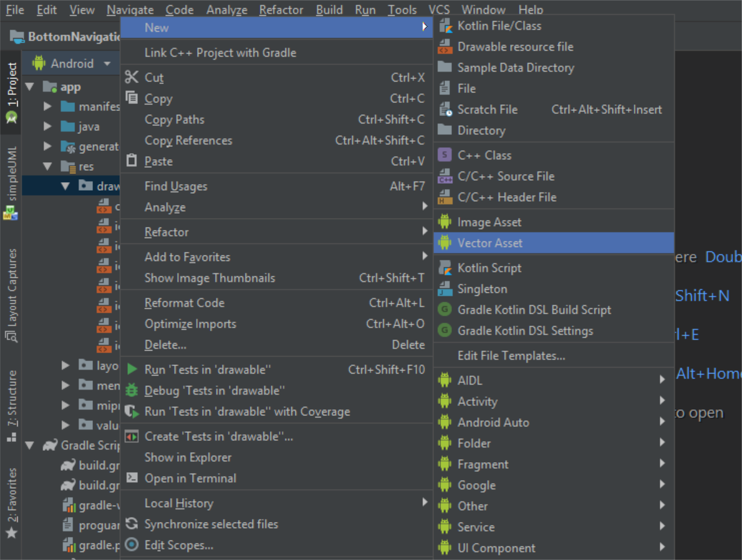
Task: Open the Favorites side tab
Action: click(12, 503)
